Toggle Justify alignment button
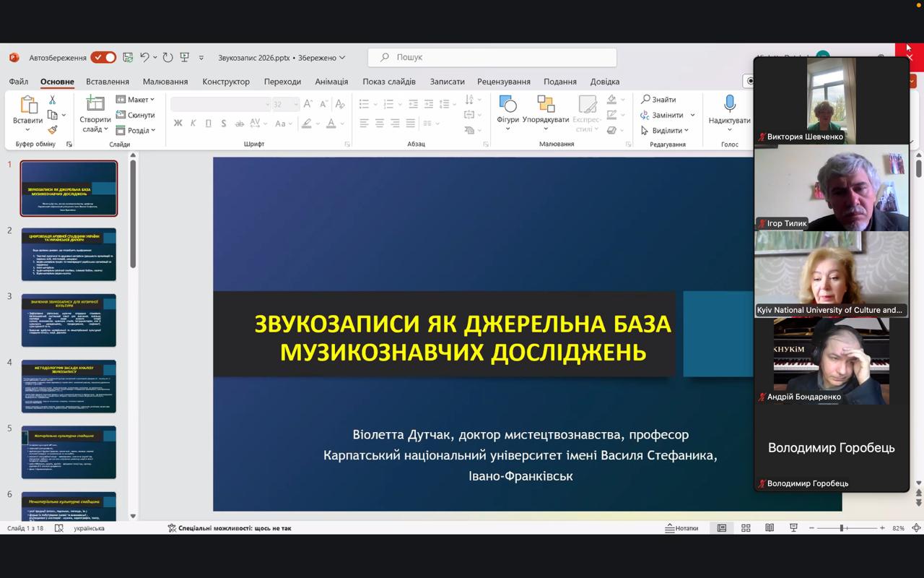Screen dimensions: 924x578 (x=411, y=124)
